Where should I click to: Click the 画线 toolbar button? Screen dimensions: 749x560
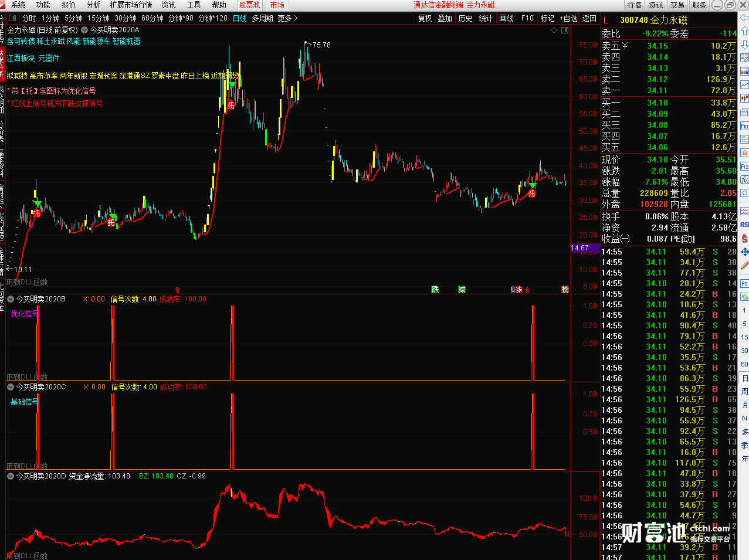506,18
